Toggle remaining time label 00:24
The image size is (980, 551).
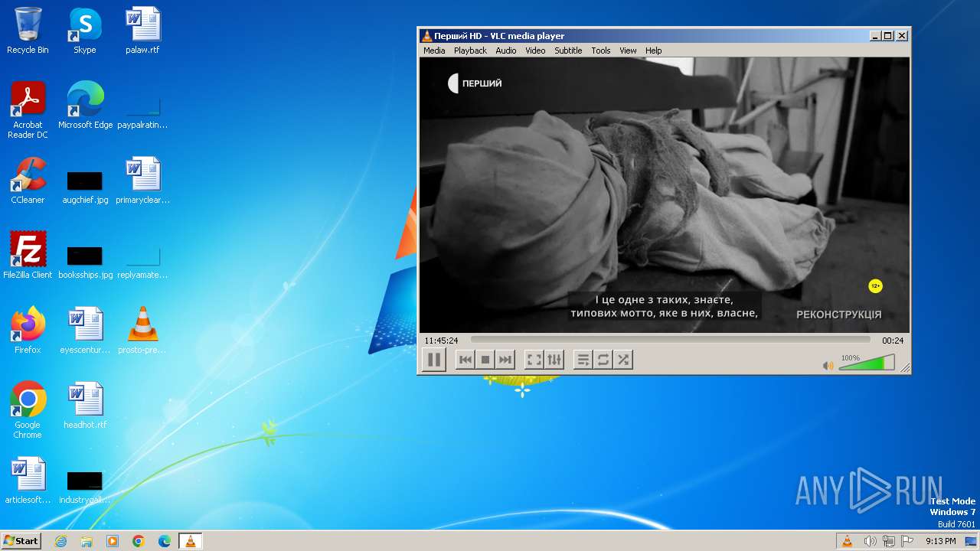click(893, 341)
